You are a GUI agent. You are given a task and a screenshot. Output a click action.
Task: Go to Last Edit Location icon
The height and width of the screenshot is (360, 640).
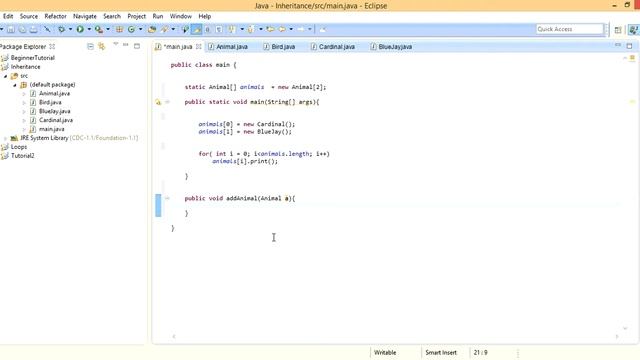click(270, 29)
